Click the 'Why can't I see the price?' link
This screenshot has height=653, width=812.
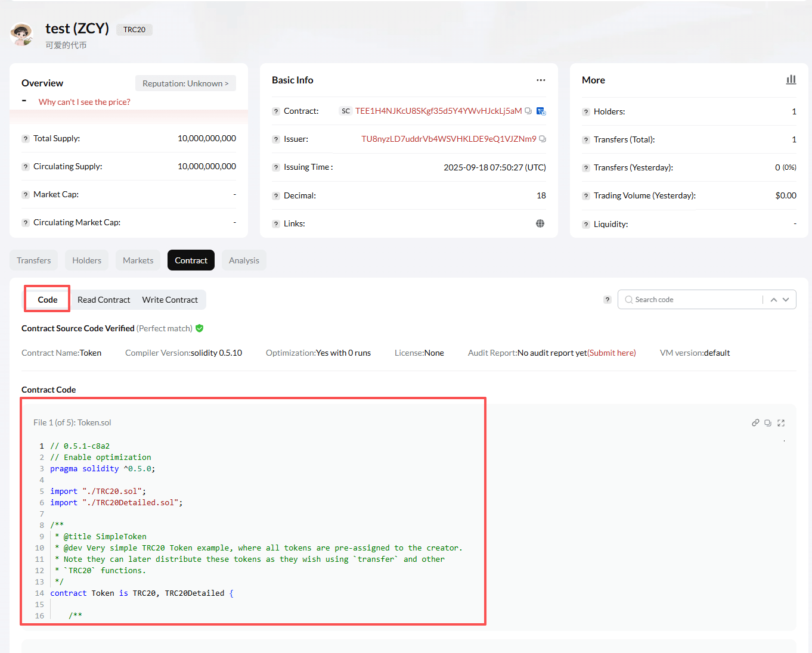point(85,102)
